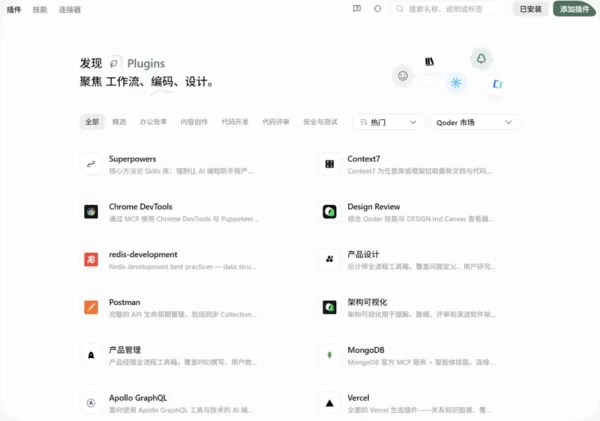Expand the 热门 sort dropdown

[388, 122]
